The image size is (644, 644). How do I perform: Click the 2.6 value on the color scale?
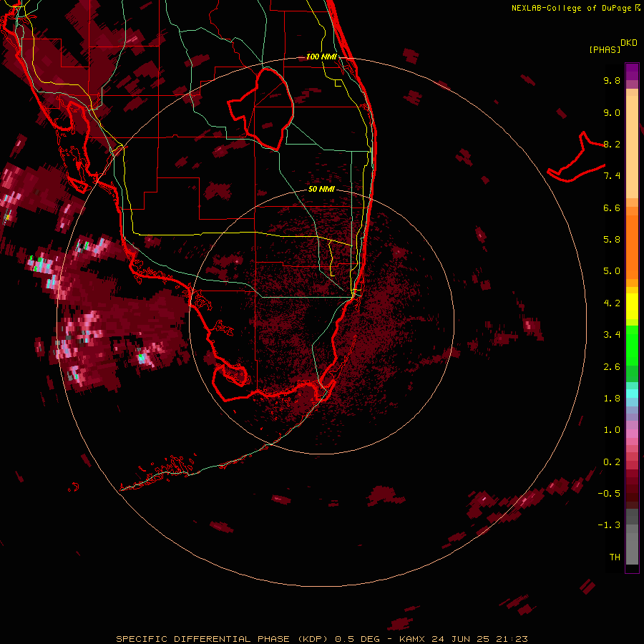(x=612, y=367)
